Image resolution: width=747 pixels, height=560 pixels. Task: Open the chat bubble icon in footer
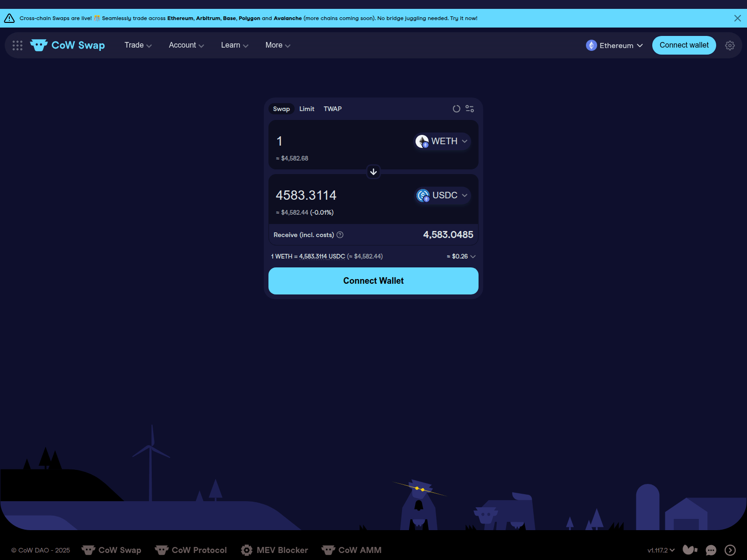point(711,550)
